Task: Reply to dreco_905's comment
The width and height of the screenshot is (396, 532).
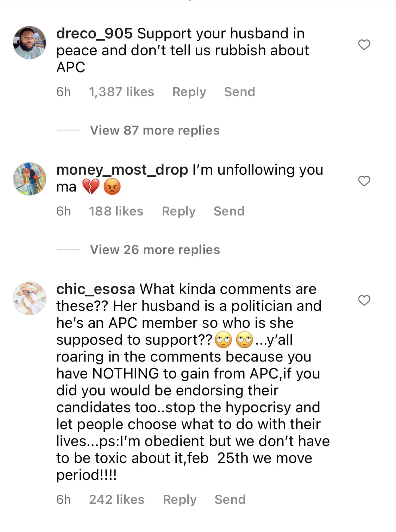Action: coord(189,92)
